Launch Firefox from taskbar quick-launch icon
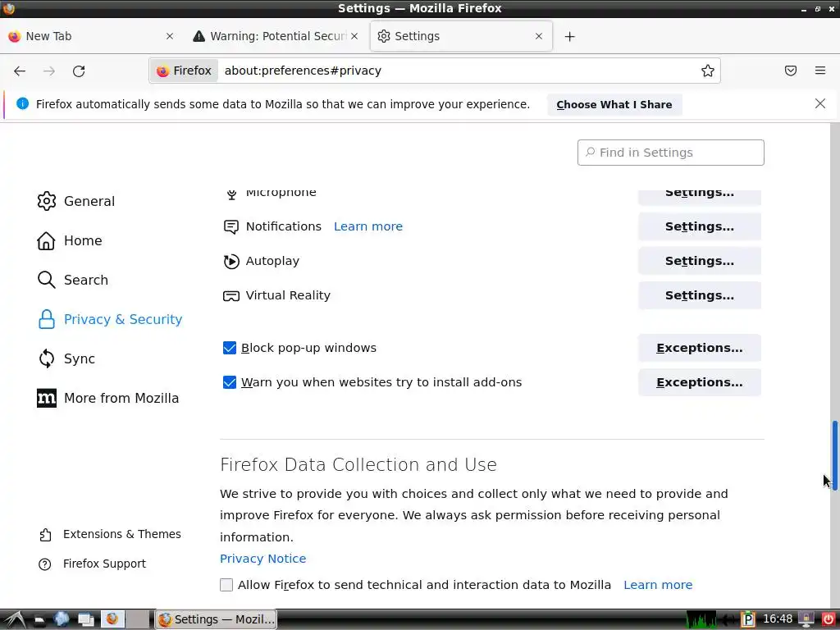Image resolution: width=840 pixels, height=630 pixels. [112, 619]
